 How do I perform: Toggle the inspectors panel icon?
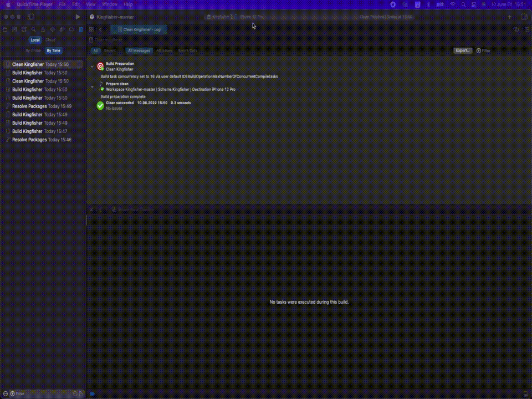[x=524, y=17]
